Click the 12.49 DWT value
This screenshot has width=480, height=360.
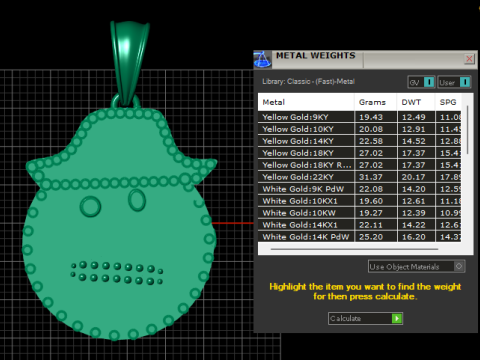pos(414,117)
